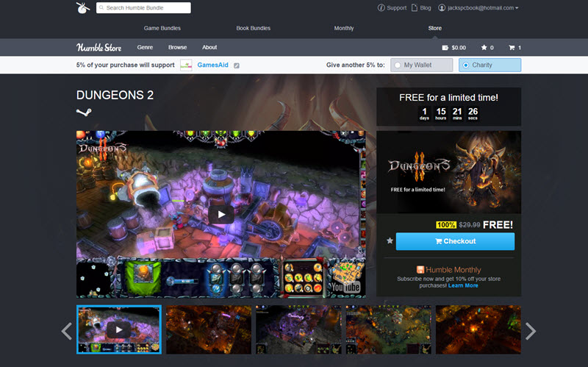Open the wallet balance icon
The image size is (588, 367).
click(x=445, y=48)
